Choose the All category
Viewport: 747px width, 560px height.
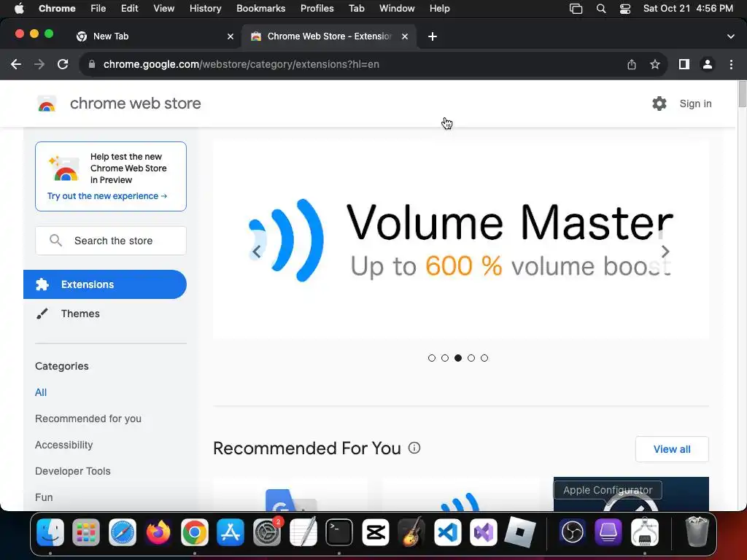[x=41, y=392]
